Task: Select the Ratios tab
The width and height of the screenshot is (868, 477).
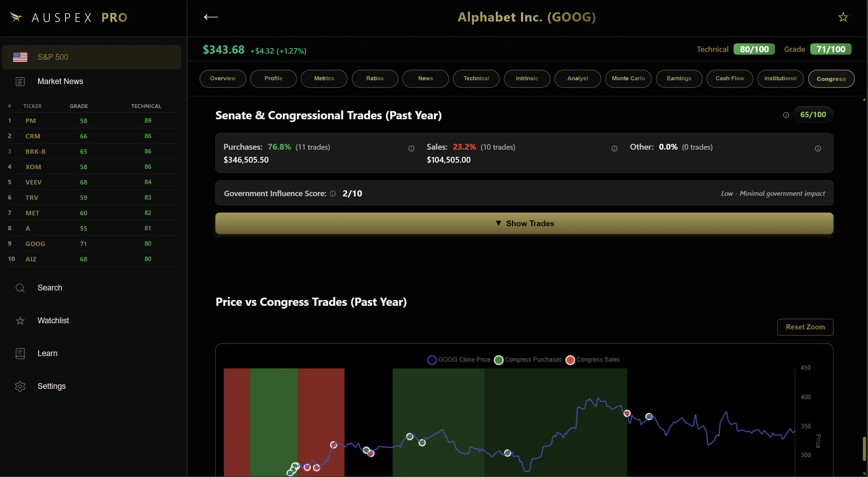Action: coord(375,79)
